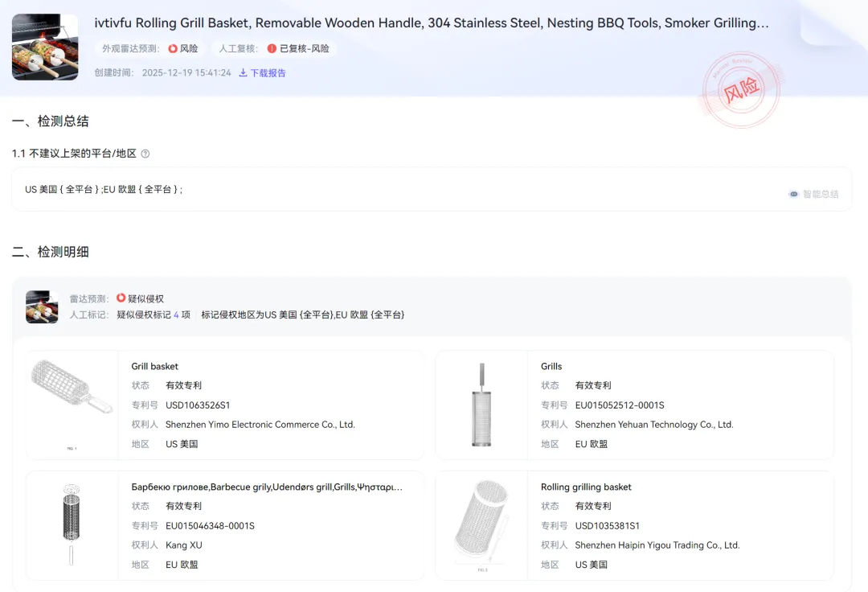Open the Grills patent image
The width and height of the screenshot is (868, 592).
481,405
